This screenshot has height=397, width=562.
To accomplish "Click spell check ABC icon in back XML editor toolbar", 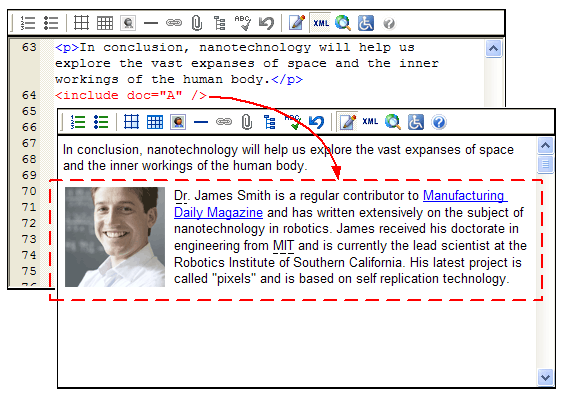I will click(x=243, y=23).
